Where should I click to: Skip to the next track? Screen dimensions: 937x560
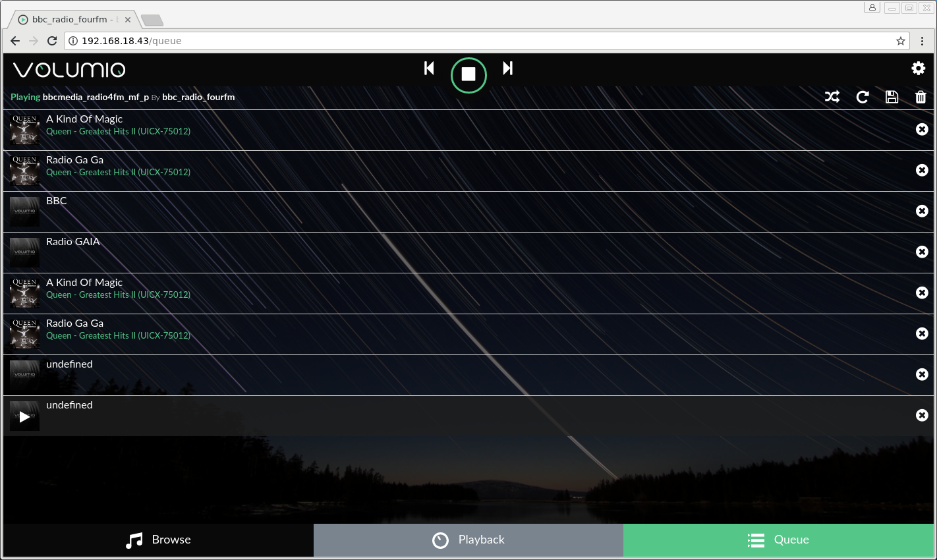pyautogui.click(x=507, y=68)
